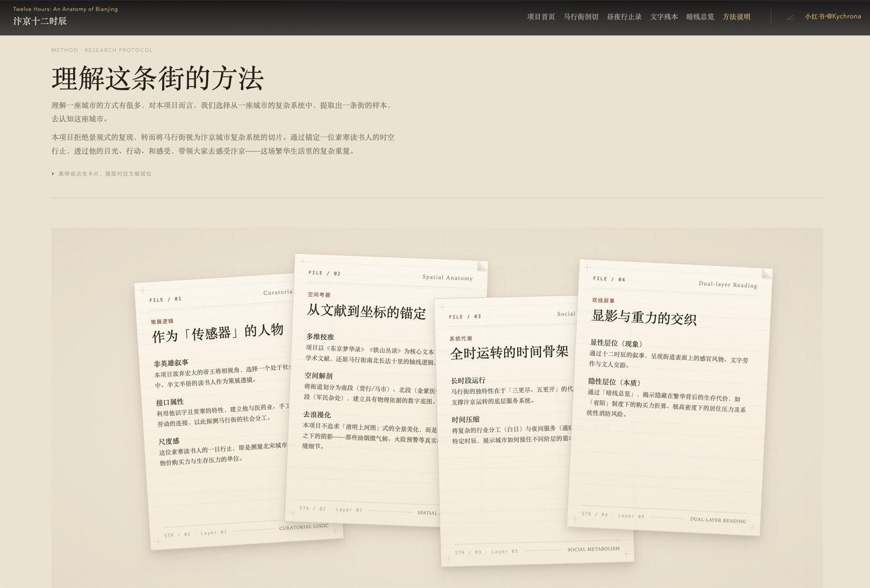This screenshot has height=588, width=870.
Task: Click the red 策展逻辑 tag
Action: pos(162,321)
